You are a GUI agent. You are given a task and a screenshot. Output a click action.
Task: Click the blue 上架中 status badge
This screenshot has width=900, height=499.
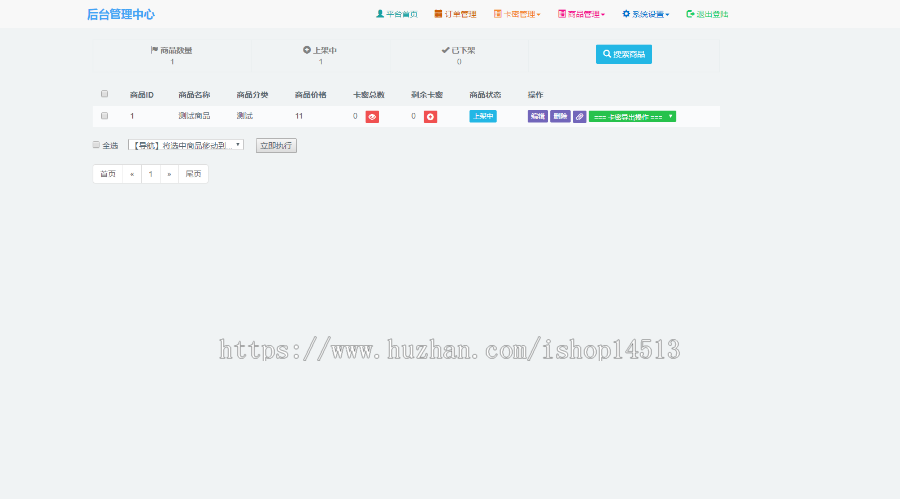[x=483, y=117]
